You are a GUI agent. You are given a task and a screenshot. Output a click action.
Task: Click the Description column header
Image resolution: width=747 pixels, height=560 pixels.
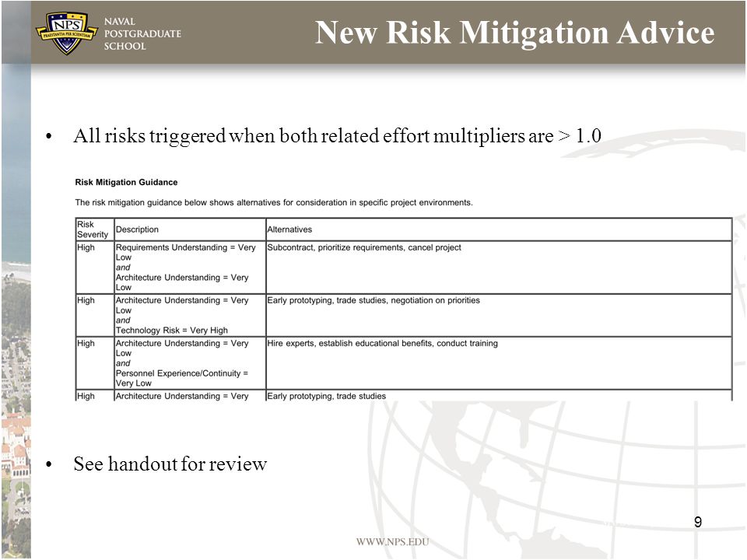click(190, 229)
